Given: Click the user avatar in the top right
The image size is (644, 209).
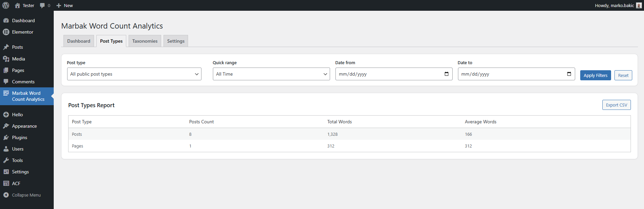Looking at the screenshot, I should click(x=639, y=5).
